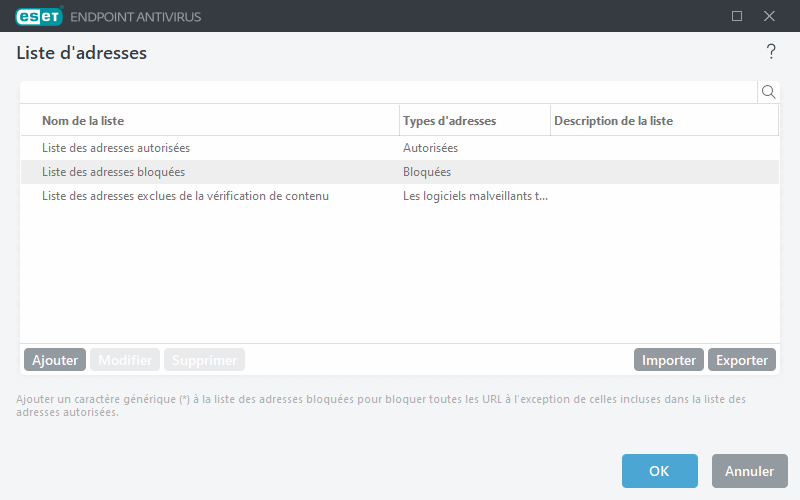Cancel with the Annuler button

click(749, 471)
